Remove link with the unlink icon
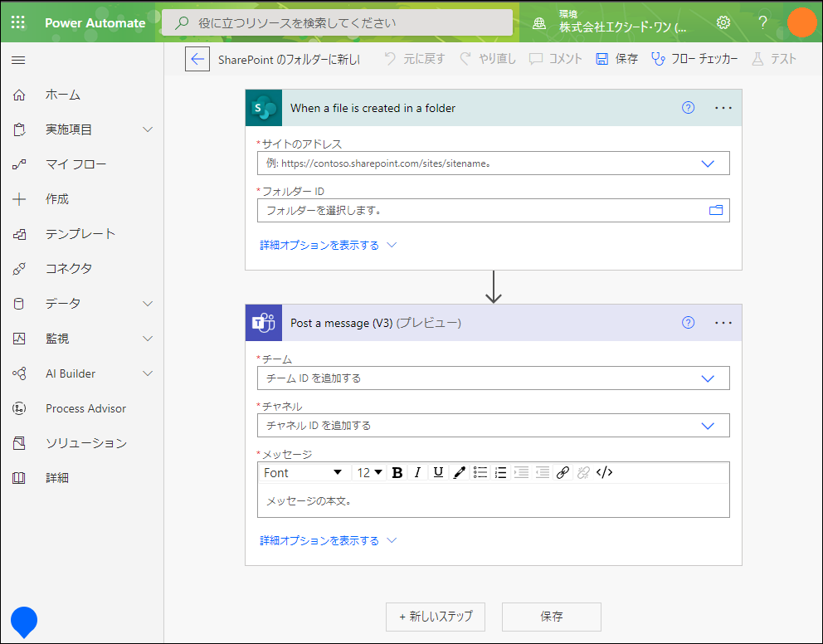This screenshot has height=644, width=823. point(583,472)
